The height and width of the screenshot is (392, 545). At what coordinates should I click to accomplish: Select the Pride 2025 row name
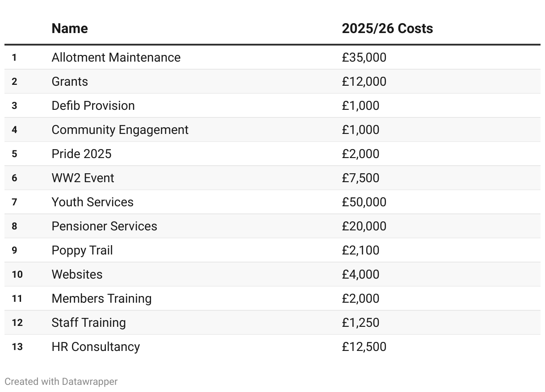pyautogui.click(x=81, y=154)
